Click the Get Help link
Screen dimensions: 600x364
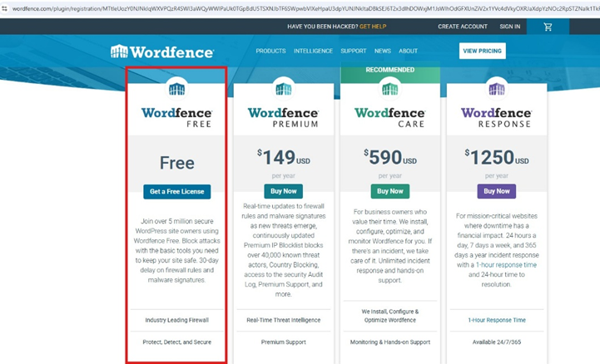(x=373, y=27)
